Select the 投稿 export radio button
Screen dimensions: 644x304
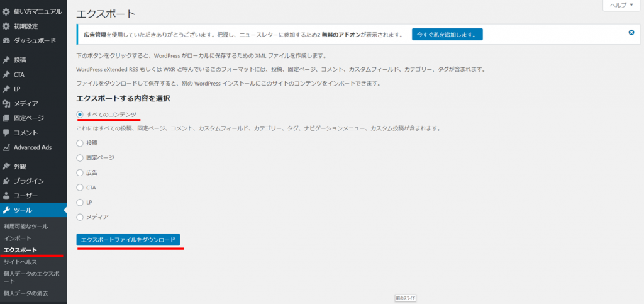80,143
